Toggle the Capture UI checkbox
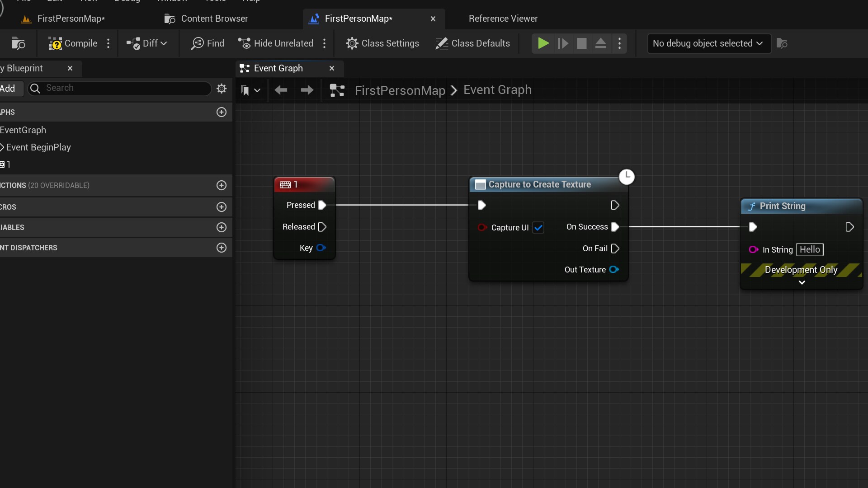The width and height of the screenshot is (868, 488). [538, 228]
